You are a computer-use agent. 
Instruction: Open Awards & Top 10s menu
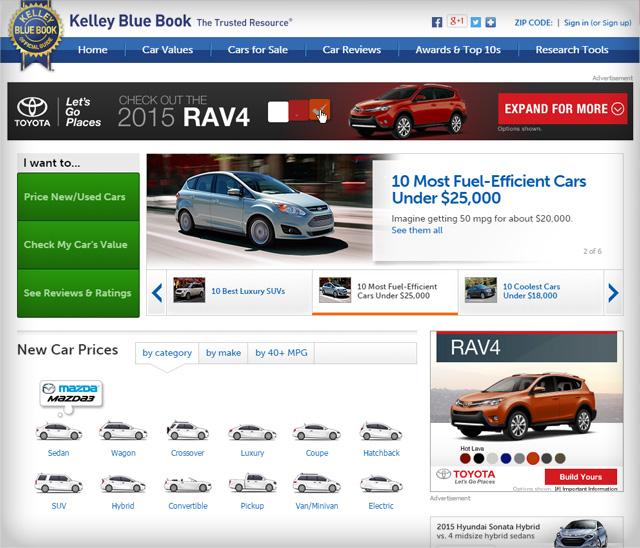pos(458,50)
